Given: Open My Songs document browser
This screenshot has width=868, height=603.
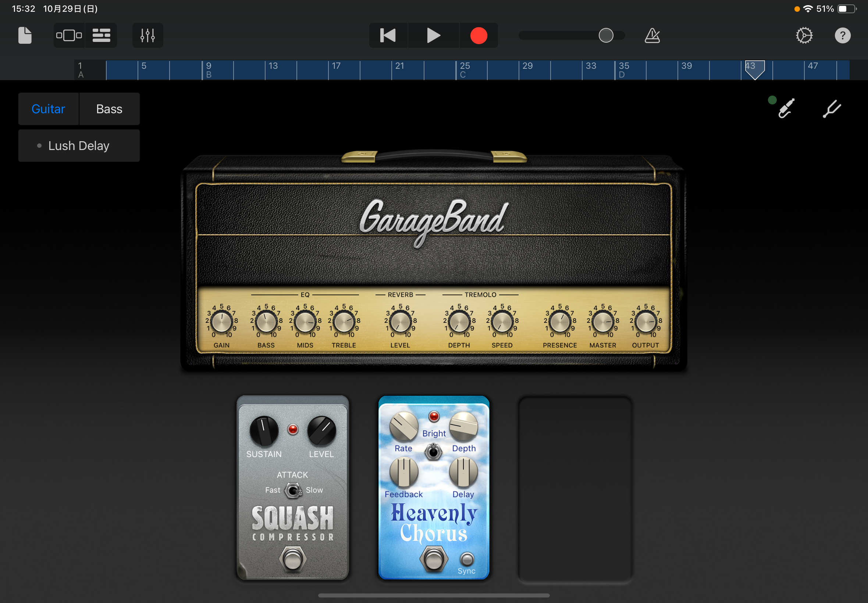Looking at the screenshot, I should point(25,36).
